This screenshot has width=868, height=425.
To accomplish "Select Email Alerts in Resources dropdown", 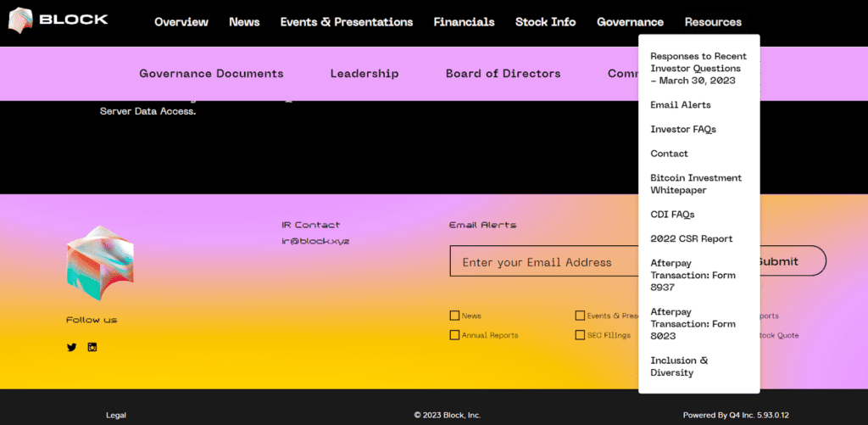I will (x=681, y=104).
